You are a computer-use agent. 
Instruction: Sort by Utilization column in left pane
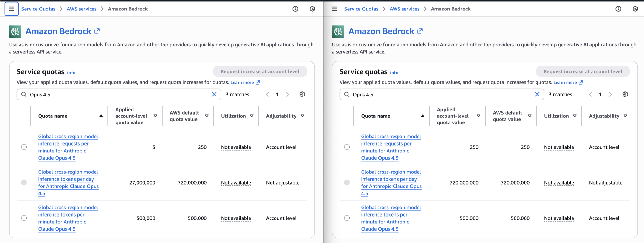tap(252, 116)
